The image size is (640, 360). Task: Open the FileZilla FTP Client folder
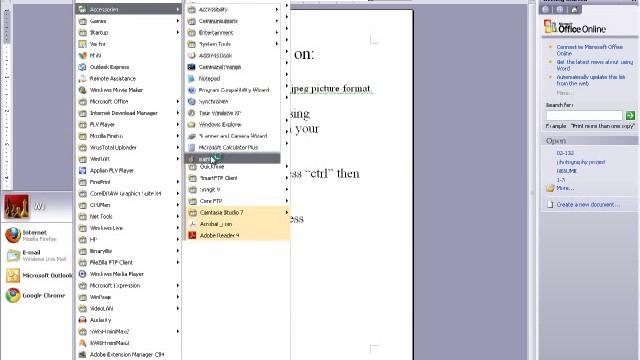[x=128, y=262]
